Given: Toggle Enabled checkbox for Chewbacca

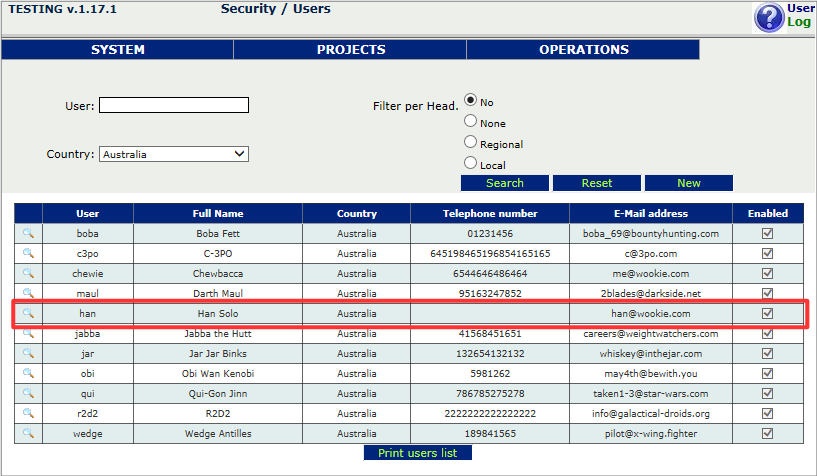Looking at the screenshot, I should coord(768,273).
